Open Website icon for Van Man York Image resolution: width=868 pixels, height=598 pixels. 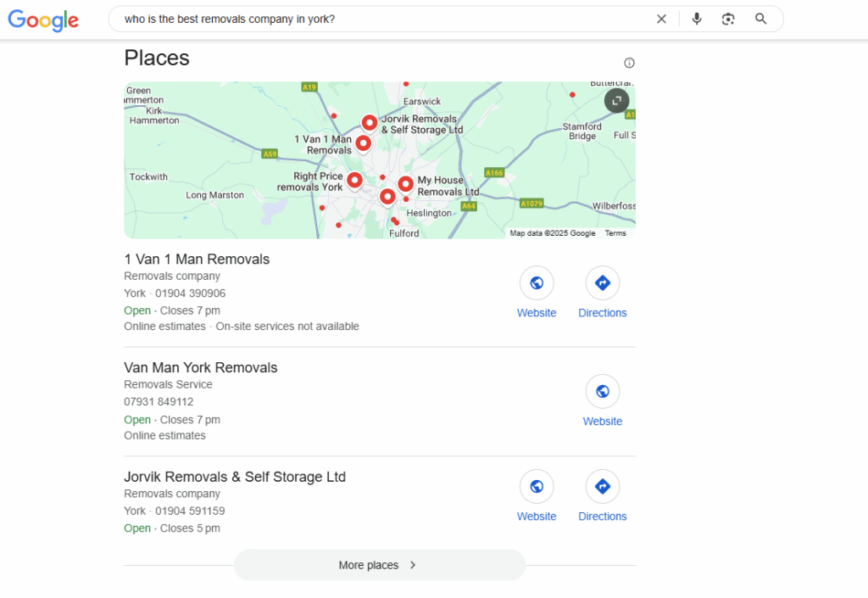coord(603,392)
